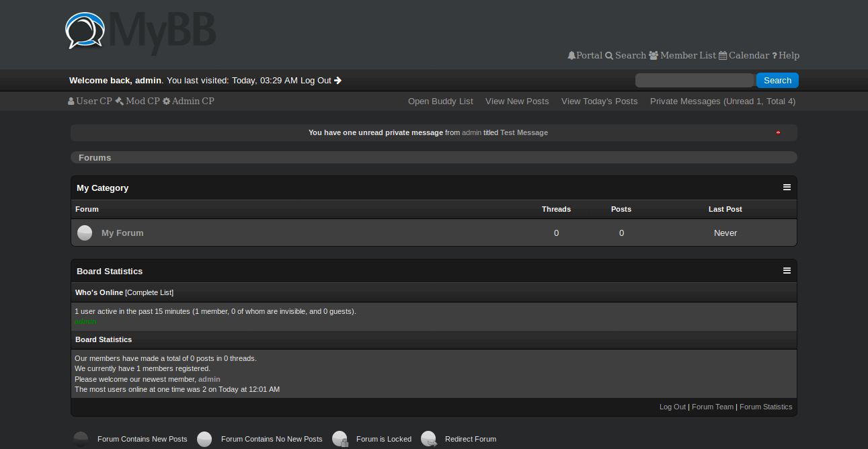The image size is (868, 449).
Task: Select View New Posts
Action: point(517,101)
